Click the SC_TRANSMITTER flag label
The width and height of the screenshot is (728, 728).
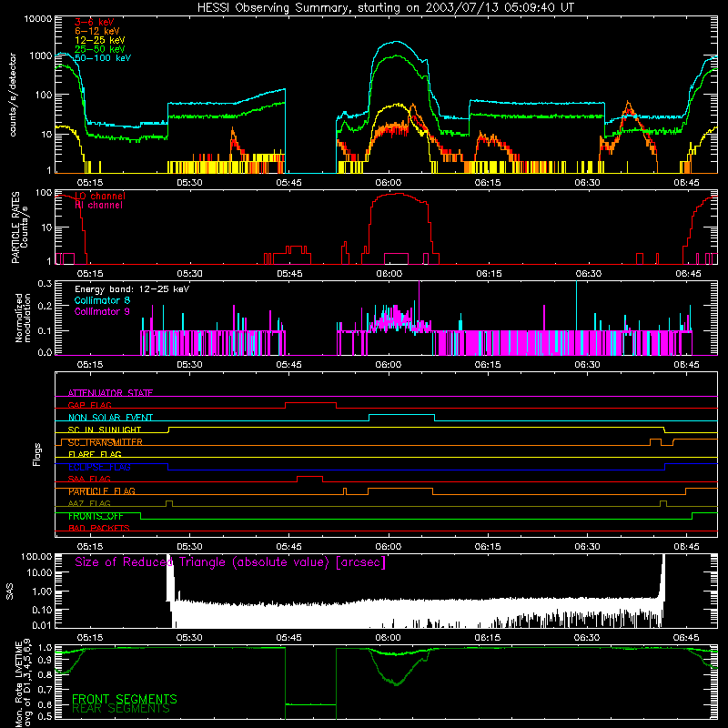coord(106,442)
